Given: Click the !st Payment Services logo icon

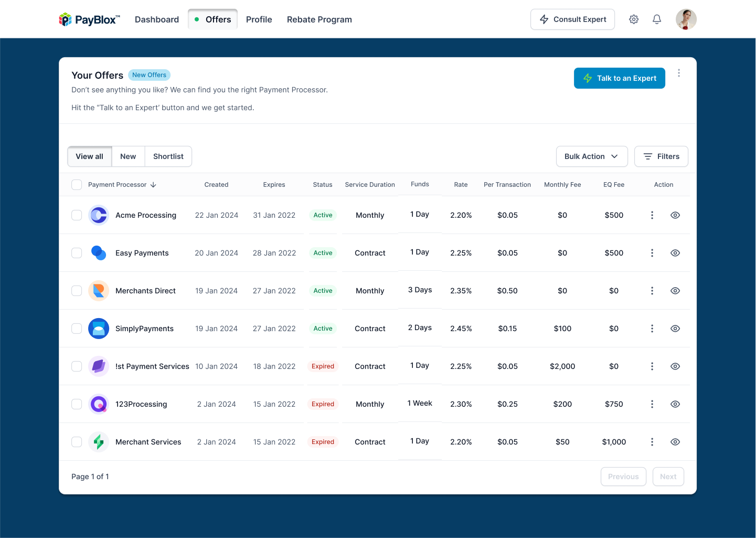Looking at the screenshot, I should [99, 366].
